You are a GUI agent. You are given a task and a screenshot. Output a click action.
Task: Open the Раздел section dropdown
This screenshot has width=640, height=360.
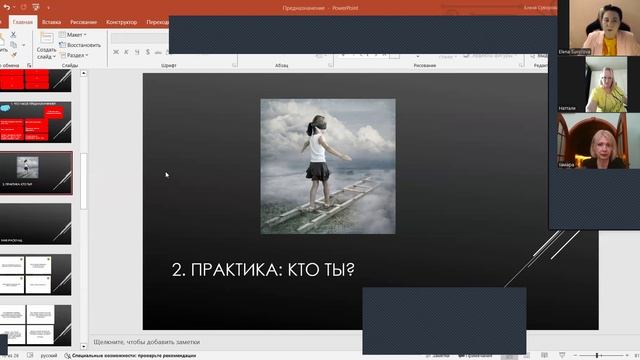click(74, 55)
